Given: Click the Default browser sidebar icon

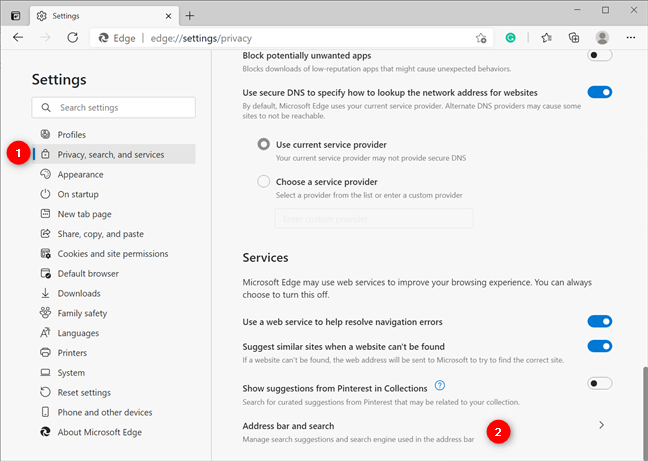Looking at the screenshot, I should coord(45,273).
